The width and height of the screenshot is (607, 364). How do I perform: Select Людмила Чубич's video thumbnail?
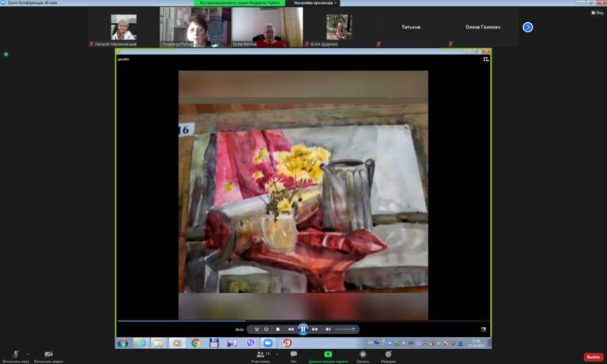[x=195, y=28]
